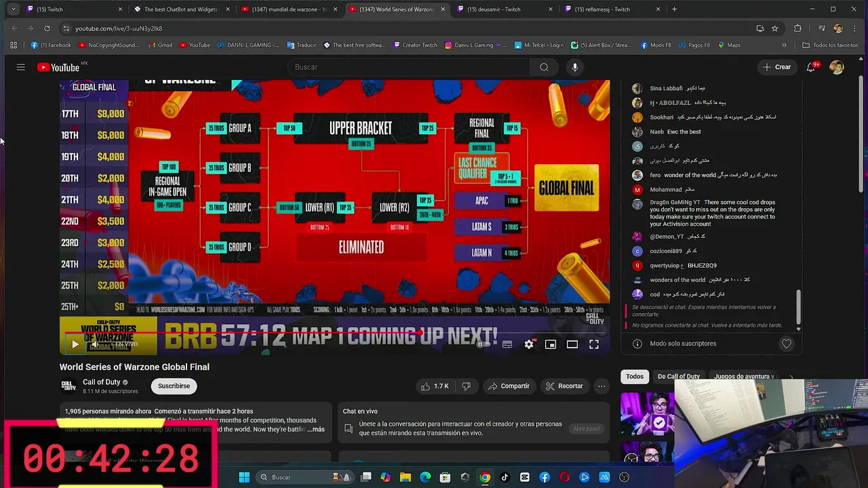Enter fullscreen video mode
Viewport: 868px width, 488px height.
[594, 344]
